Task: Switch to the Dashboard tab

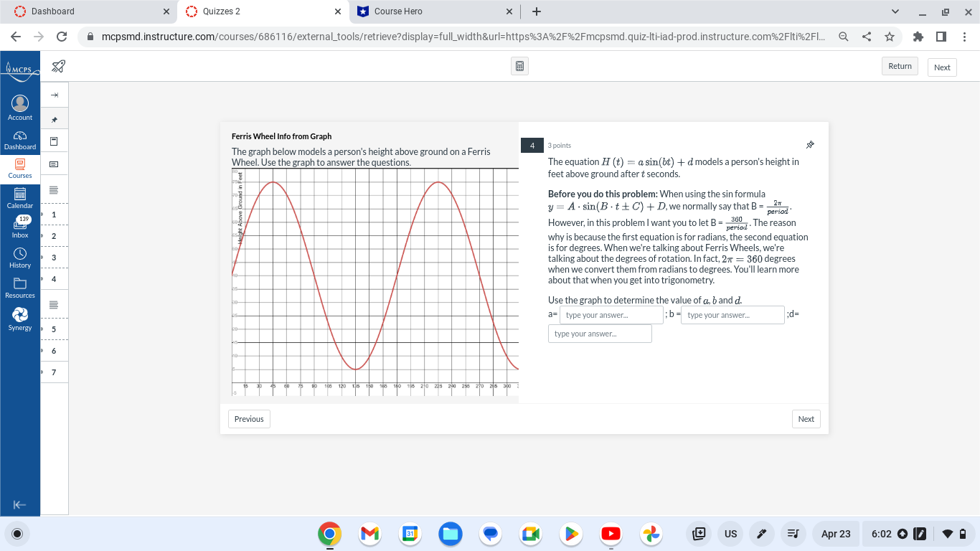Action: [86, 11]
